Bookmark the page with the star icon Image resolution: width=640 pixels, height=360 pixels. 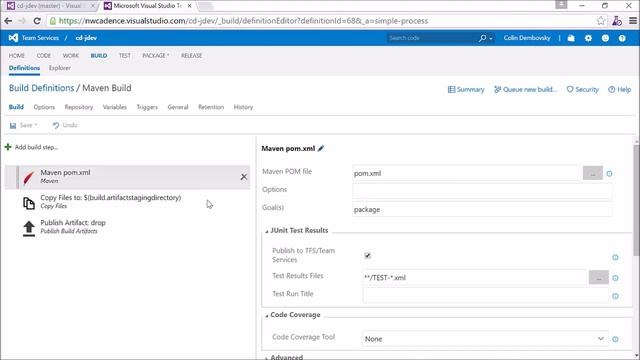(x=600, y=21)
